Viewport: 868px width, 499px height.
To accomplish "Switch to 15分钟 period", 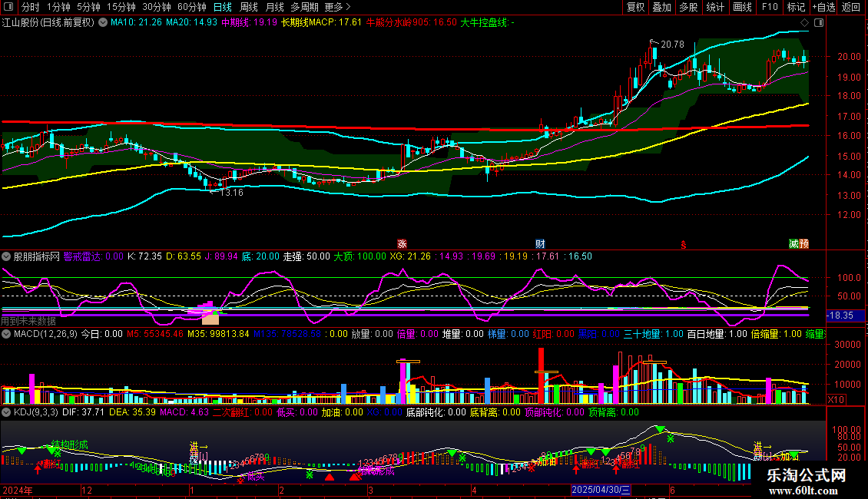I will pos(121,7).
